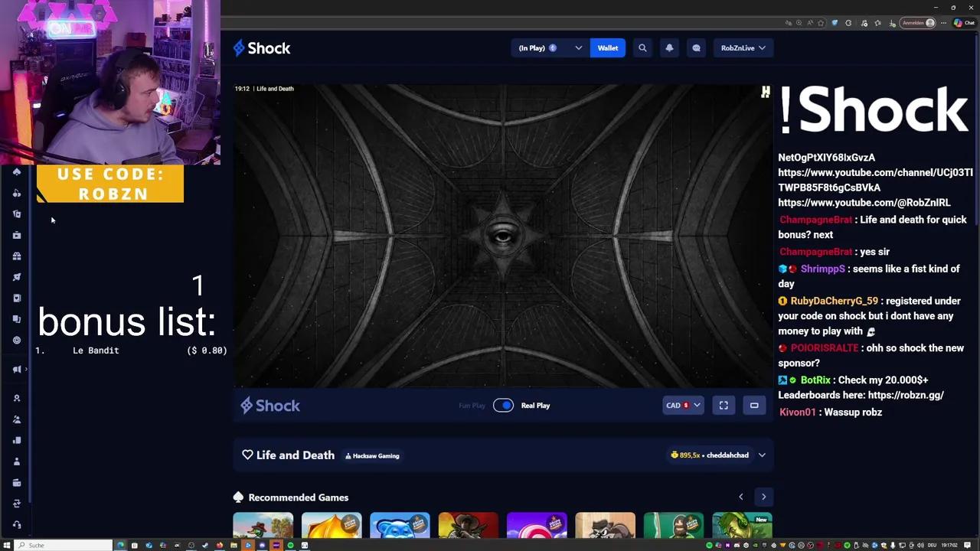Switch to Fun Play mode
The image size is (980, 551).
(471, 405)
